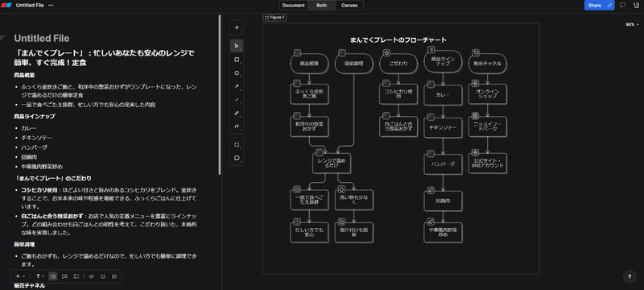Select the ハンバーグ flowchart node
This screenshot has height=290, width=644.
(443, 164)
